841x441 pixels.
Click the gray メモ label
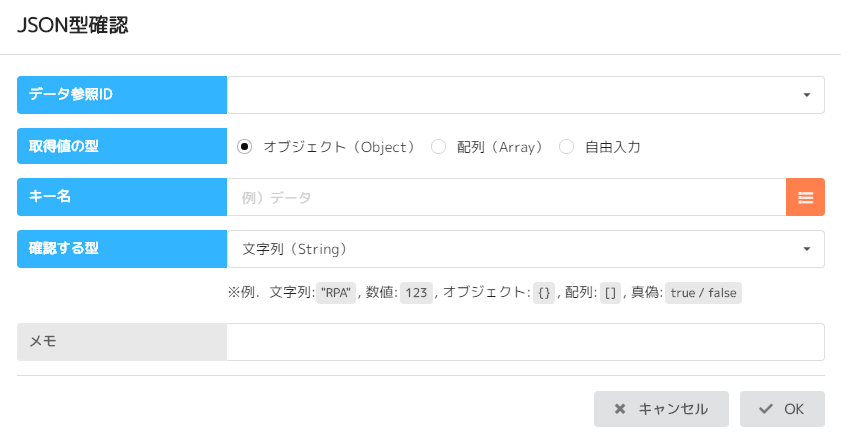pyautogui.click(x=122, y=342)
